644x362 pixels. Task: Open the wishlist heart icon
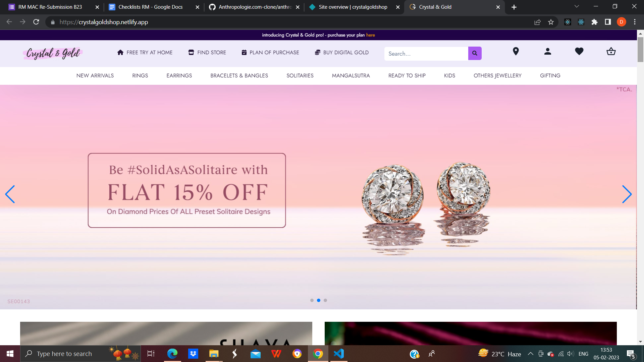(x=579, y=51)
